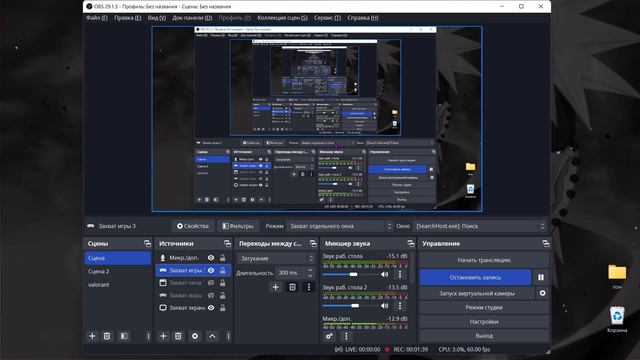Viewport: 640px width, 360px height.
Task: Mute Звук раб. стола speaker icon
Action: 384,274
